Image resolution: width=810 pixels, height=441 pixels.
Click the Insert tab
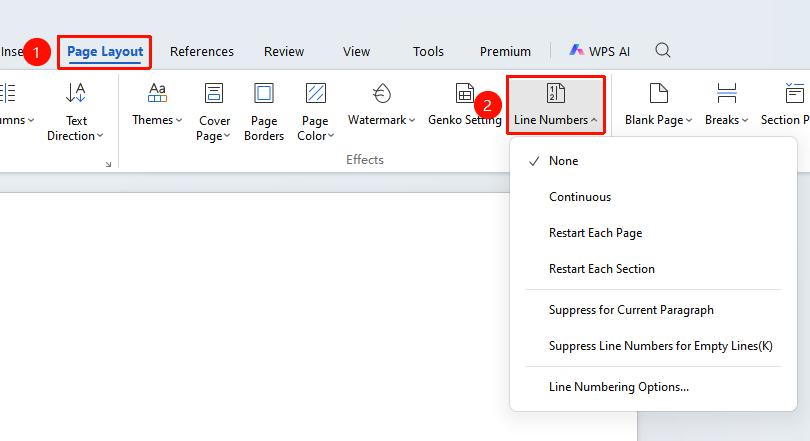tap(11, 52)
